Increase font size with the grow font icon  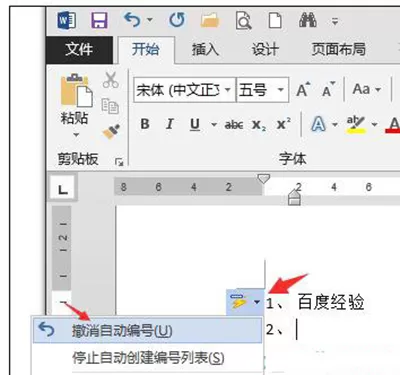point(303,89)
